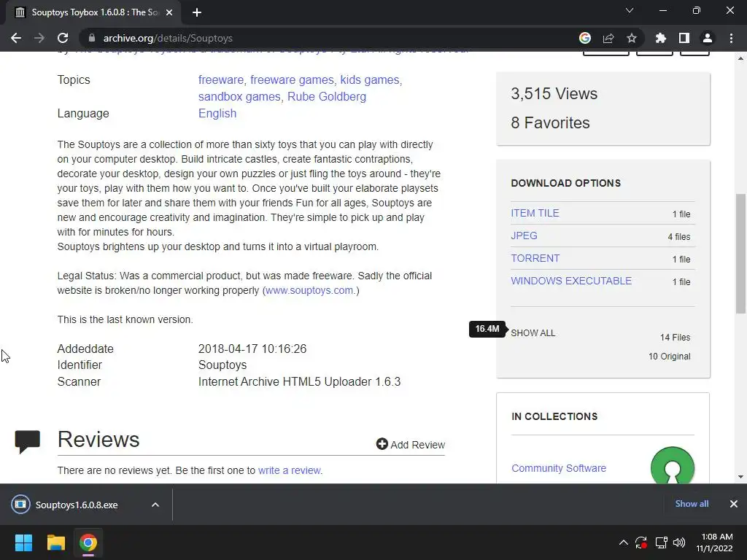Click the Identifier value Souptoys

pyautogui.click(x=222, y=365)
